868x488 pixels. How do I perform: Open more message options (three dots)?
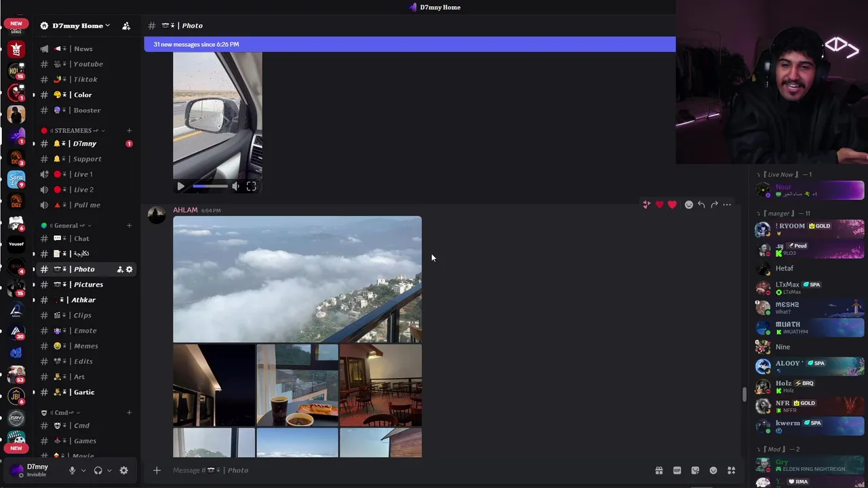727,205
